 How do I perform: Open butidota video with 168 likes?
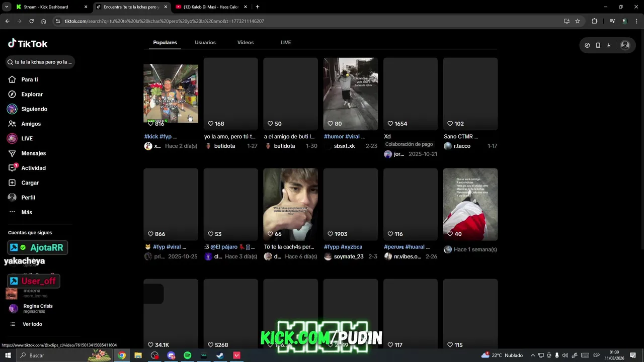(230, 94)
